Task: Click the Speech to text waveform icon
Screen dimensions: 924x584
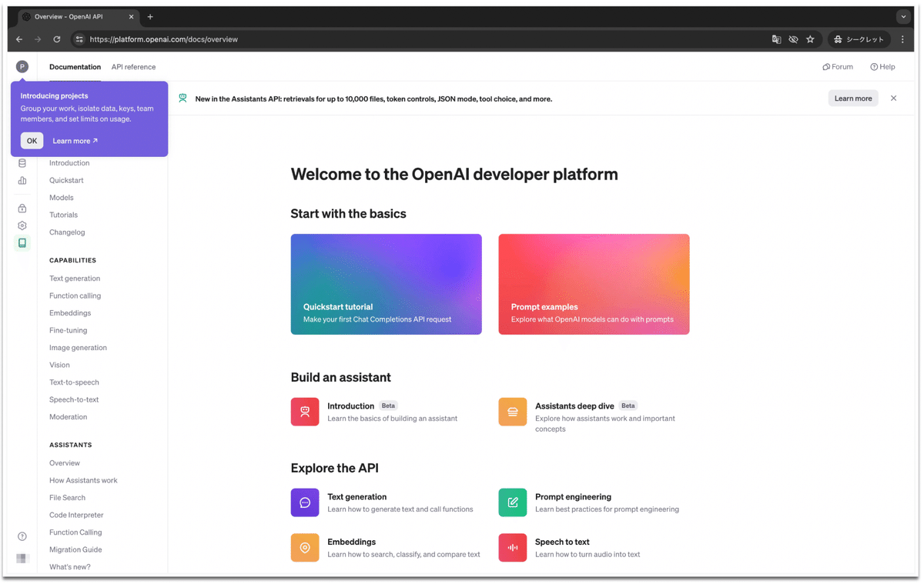Action: tap(513, 548)
